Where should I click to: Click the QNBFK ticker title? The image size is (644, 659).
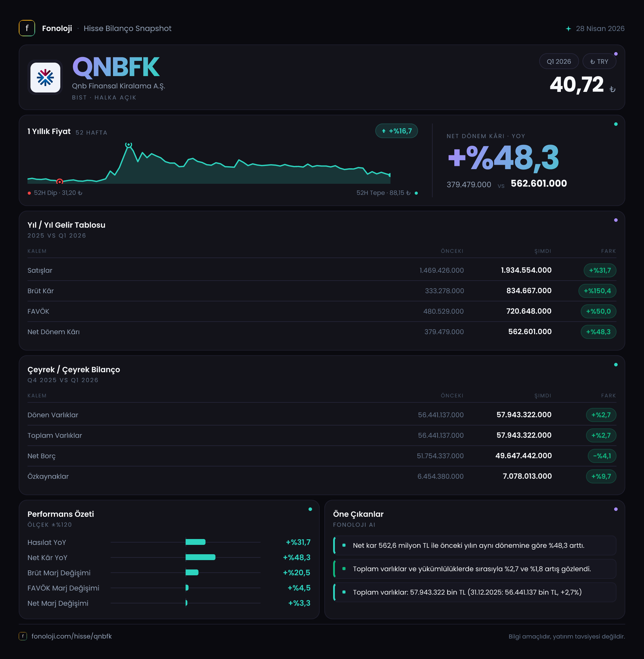(116, 67)
